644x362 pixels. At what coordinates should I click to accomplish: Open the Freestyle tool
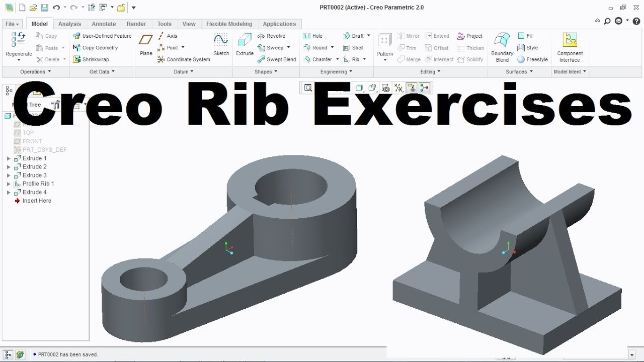click(532, 59)
